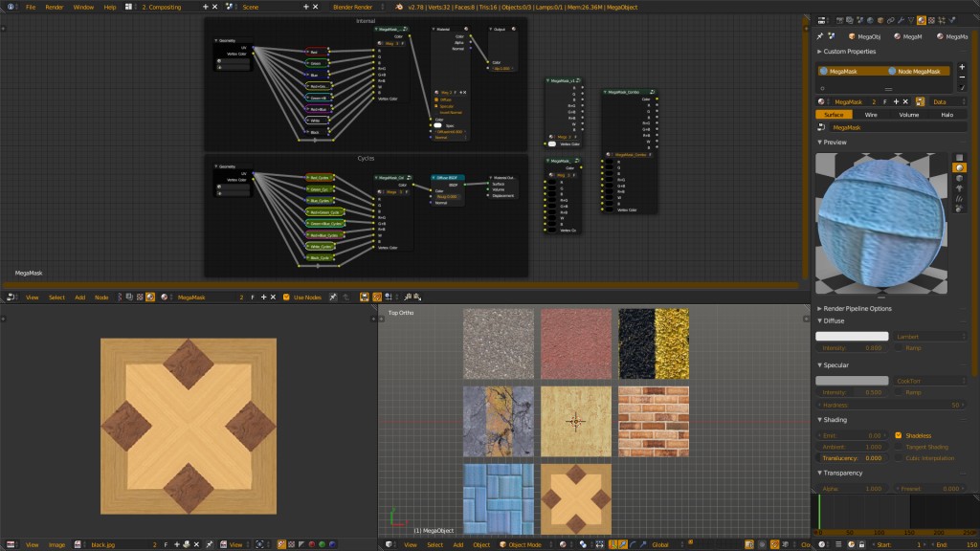Switch to the Wire material tab
The height and width of the screenshot is (551, 980).
tap(871, 115)
